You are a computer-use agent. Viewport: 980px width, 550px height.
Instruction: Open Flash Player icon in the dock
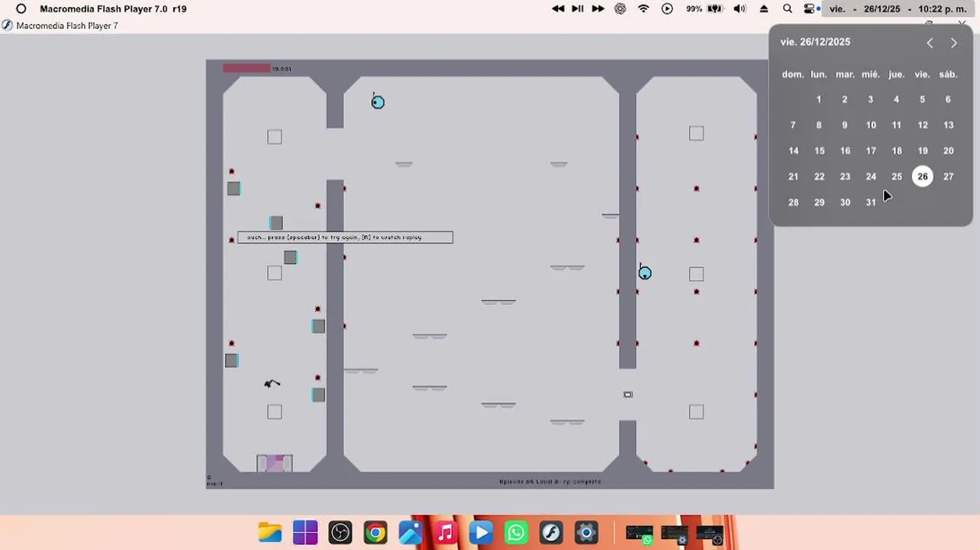(551, 532)
